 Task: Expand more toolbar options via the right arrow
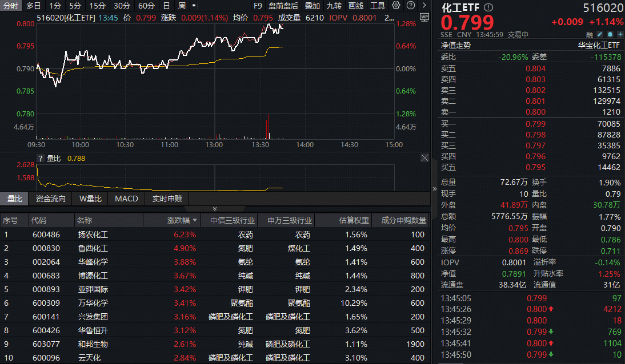[424, 6]
